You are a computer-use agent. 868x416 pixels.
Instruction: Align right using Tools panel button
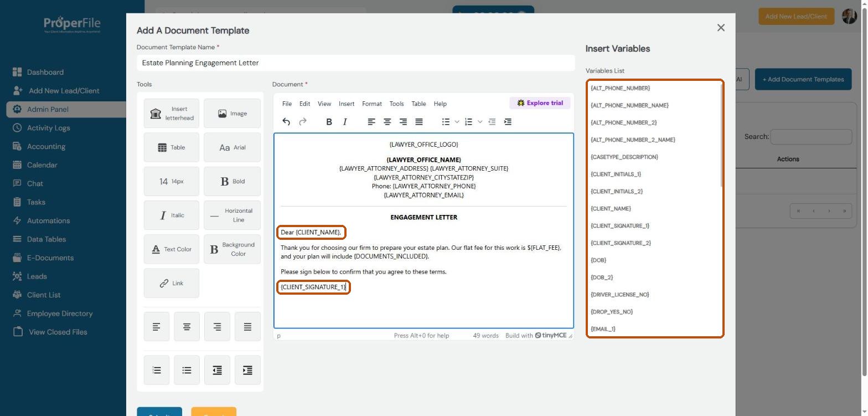[x=217, y=327]
